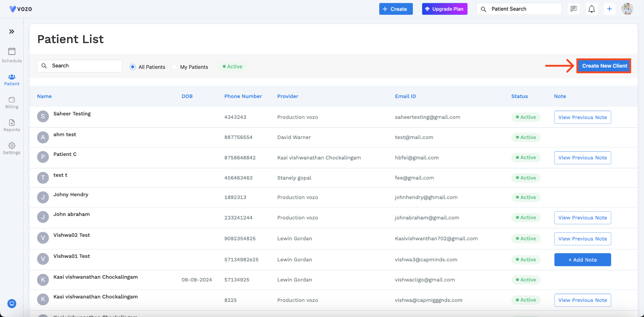Open ahm test patient avatar
Image resolution: width=644 pixels, height=317 pixels.
43,137
